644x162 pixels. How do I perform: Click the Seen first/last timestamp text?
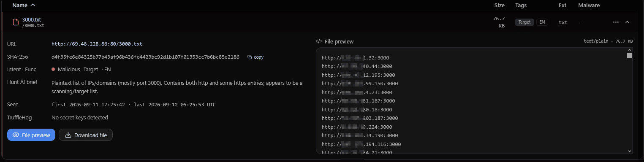pos(133,105)
